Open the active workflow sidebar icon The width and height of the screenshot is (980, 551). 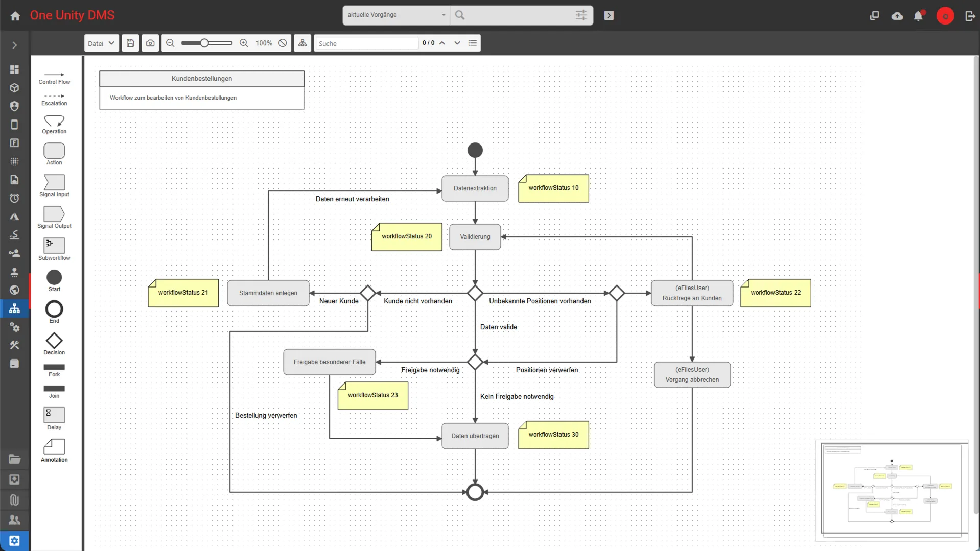coord(15,308)
